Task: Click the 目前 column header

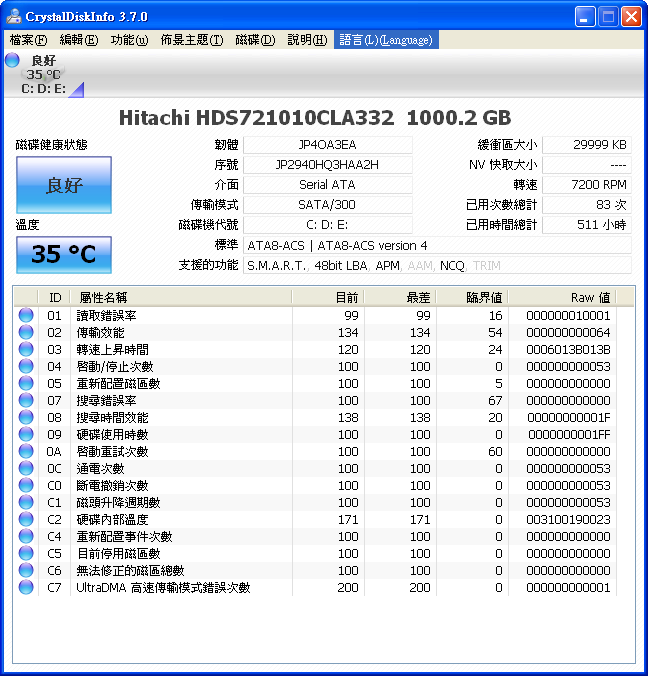Action: tap(328, 297)
